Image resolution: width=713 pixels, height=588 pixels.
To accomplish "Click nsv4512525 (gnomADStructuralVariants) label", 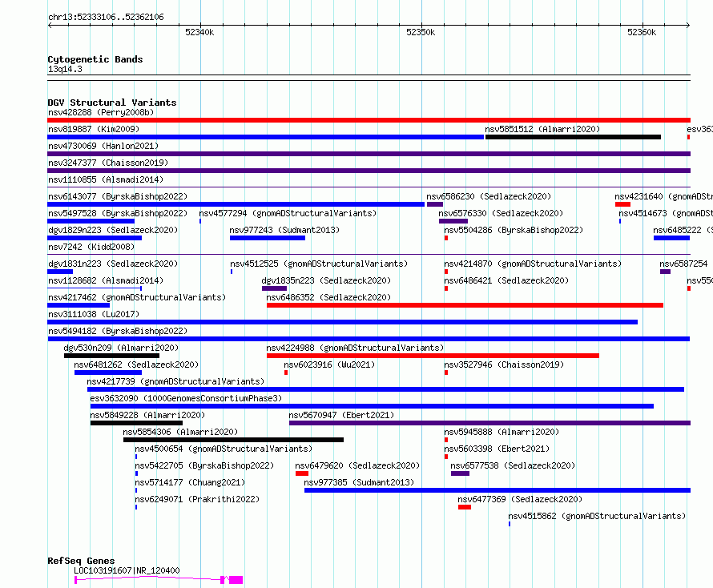I will [x=319, y=264].
